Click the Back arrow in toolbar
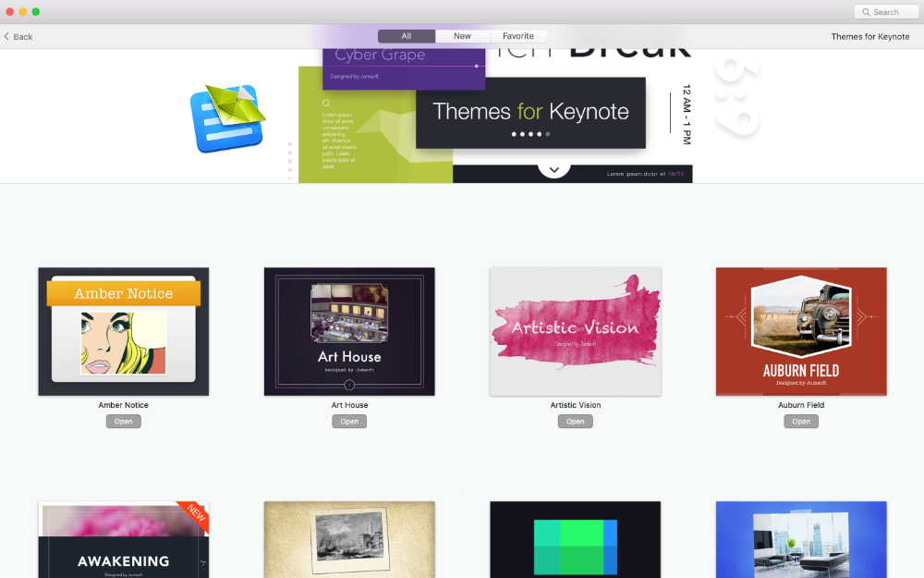This screenshot has height=578, width=924. click(x=7, y=37)
